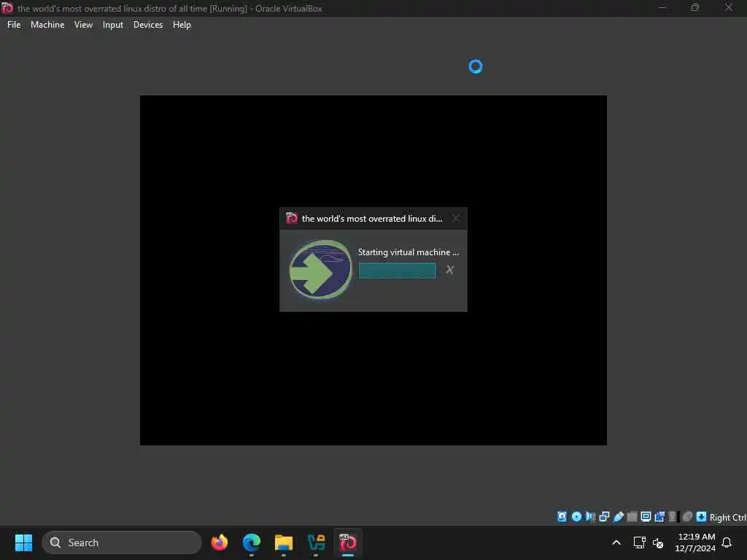Click the keyboard capture host key icon
The height and width of the screenshot is (560, 747).
pos(701,517)
